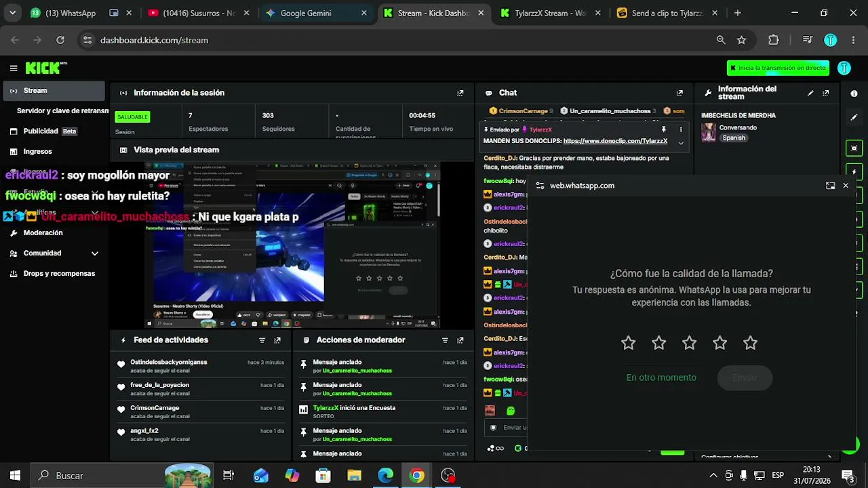
Task: Rate the call five stars
Action: (750, 343)
